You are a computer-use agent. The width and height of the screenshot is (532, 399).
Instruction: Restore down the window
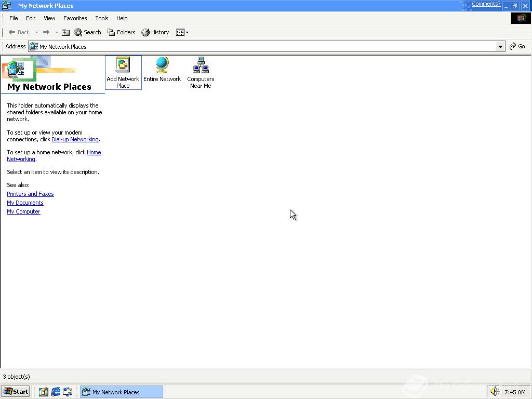pos(515,6)
